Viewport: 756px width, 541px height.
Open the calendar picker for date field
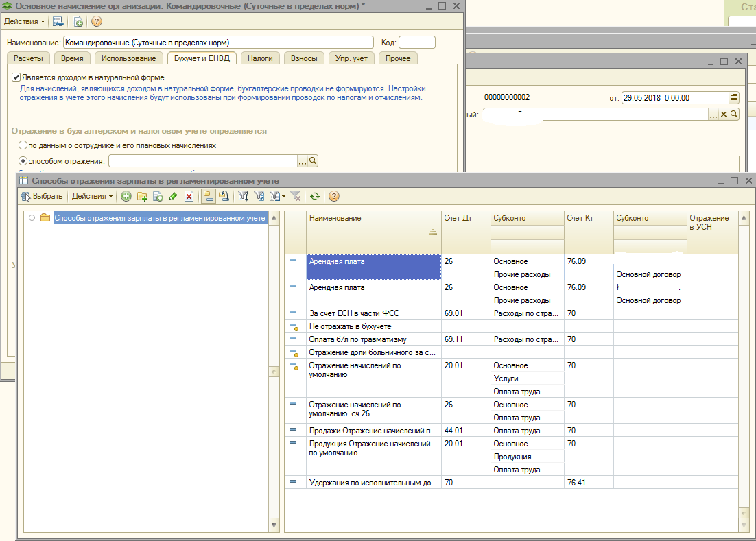click(x=733, y=98)
